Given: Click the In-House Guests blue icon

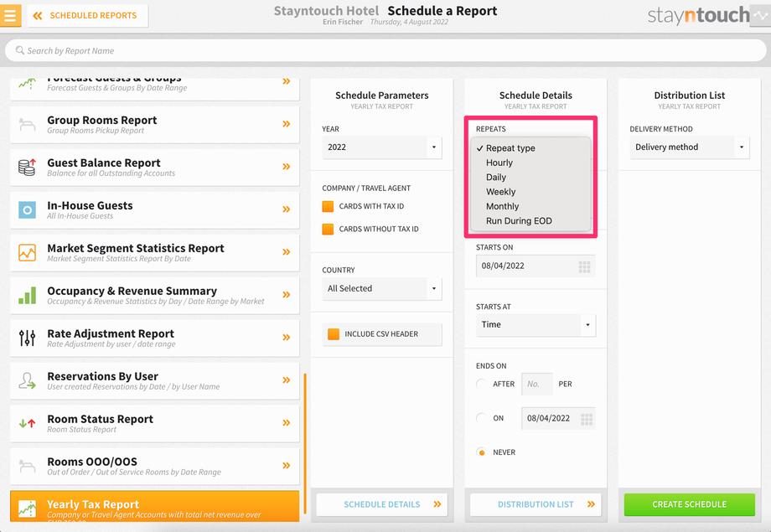Looking at the screenshot, I should pos(27,210).
